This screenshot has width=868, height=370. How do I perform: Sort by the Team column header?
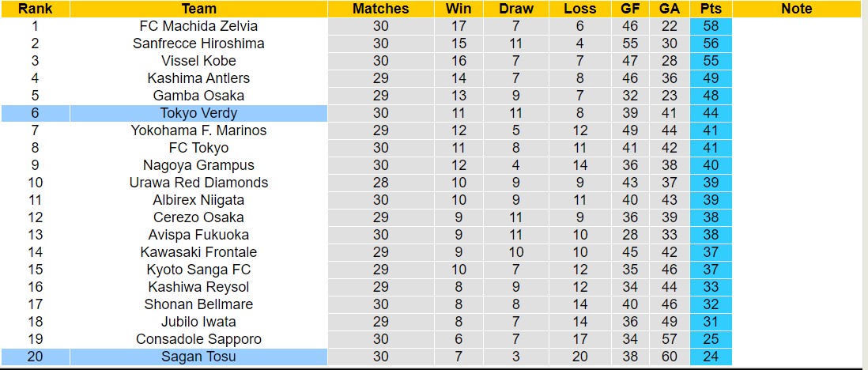198,9
